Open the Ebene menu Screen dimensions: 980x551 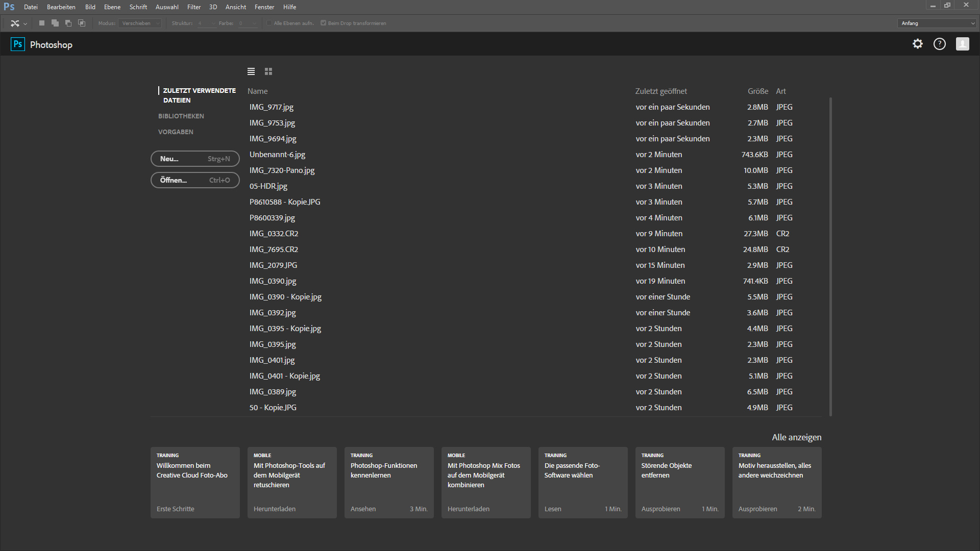[112, 7]
